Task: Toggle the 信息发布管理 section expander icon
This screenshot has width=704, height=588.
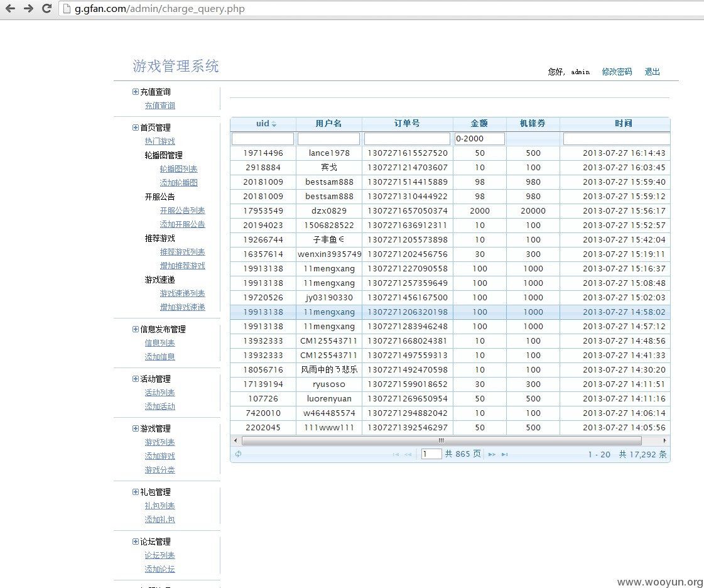Action: pos(135,329)
